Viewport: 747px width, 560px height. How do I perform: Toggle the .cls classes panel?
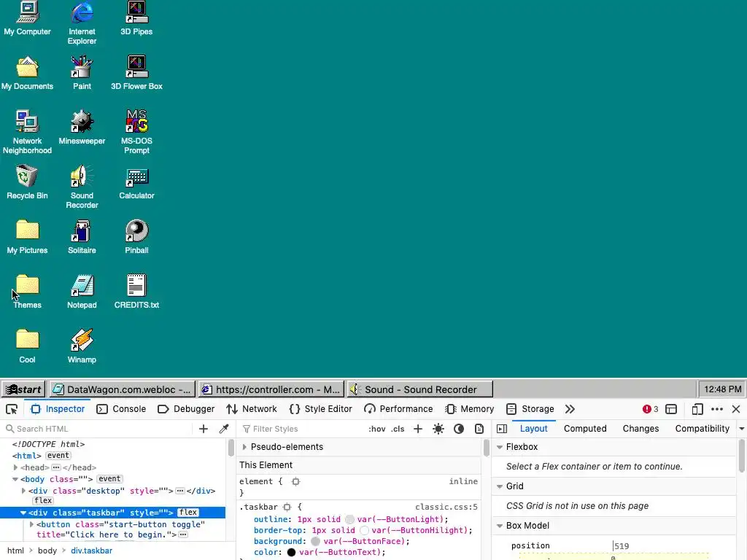click(x=398, y=429)
